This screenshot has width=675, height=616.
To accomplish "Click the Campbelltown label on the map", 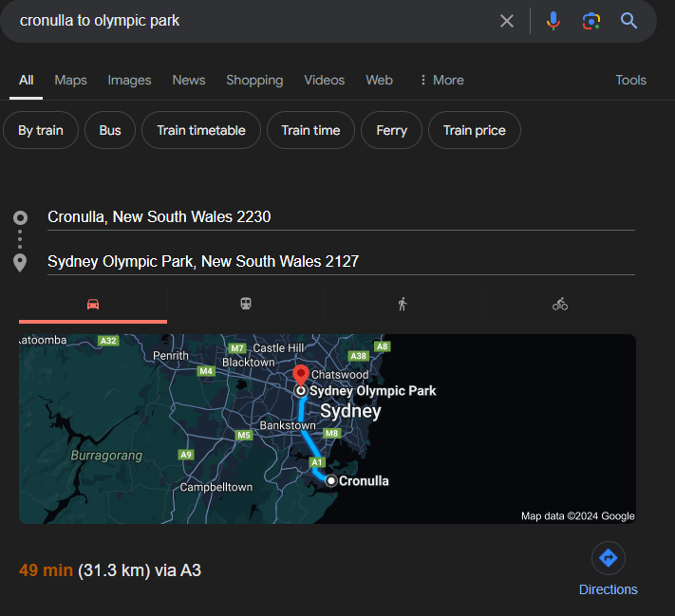I will pyautogui.click(x=216, y=487).
